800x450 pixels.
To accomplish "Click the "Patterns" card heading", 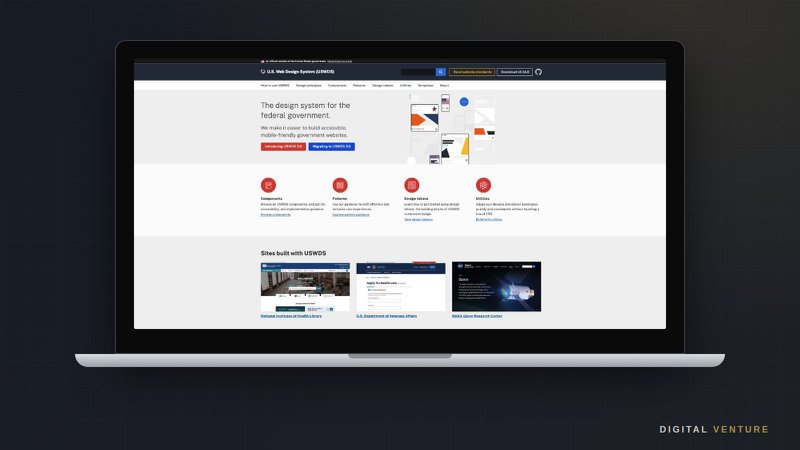I will tap(340, 198).
